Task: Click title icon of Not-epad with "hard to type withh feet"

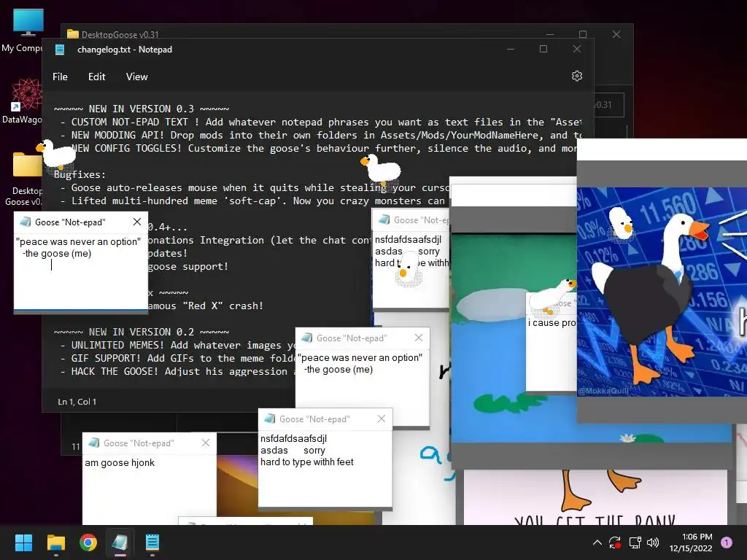Action: click(x=270, y=419)
